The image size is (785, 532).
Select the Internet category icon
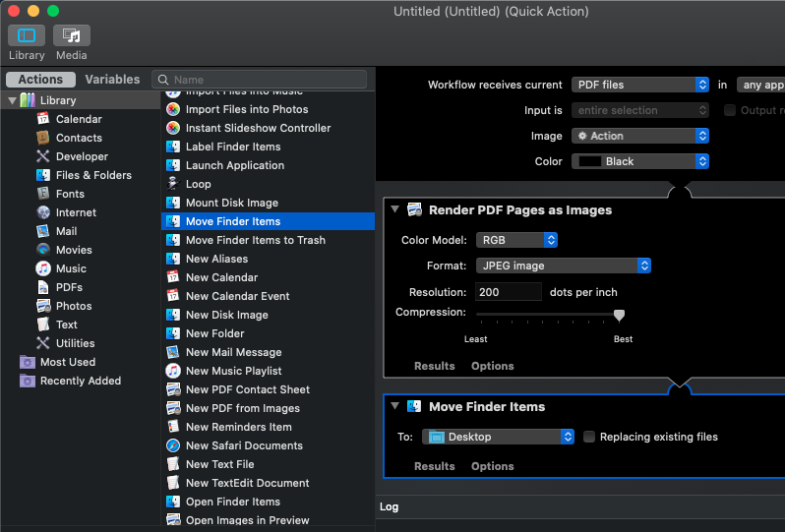point(43,212)
